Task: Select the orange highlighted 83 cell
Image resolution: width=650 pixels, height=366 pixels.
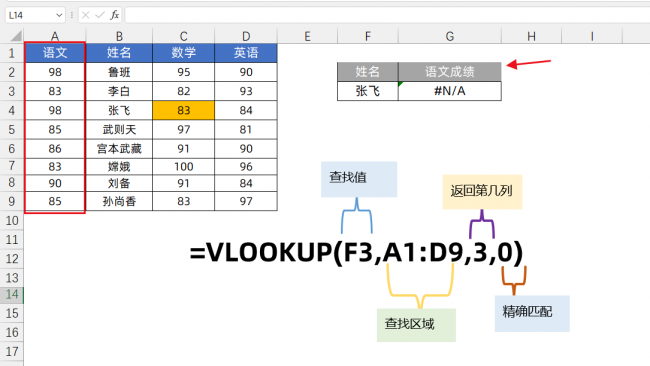Action: 184,110
